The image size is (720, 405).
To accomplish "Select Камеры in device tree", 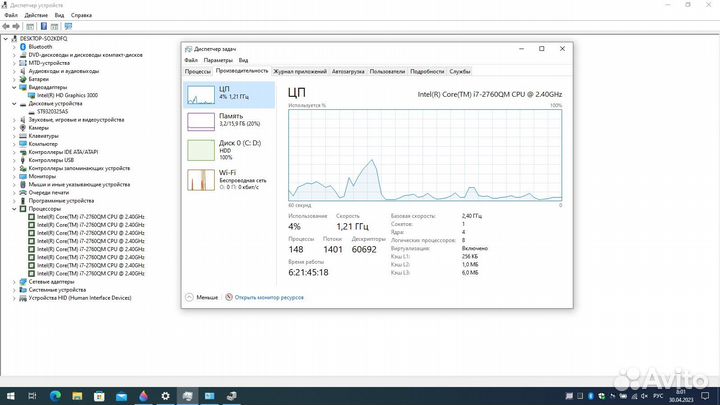I will [x=39, y=128].
